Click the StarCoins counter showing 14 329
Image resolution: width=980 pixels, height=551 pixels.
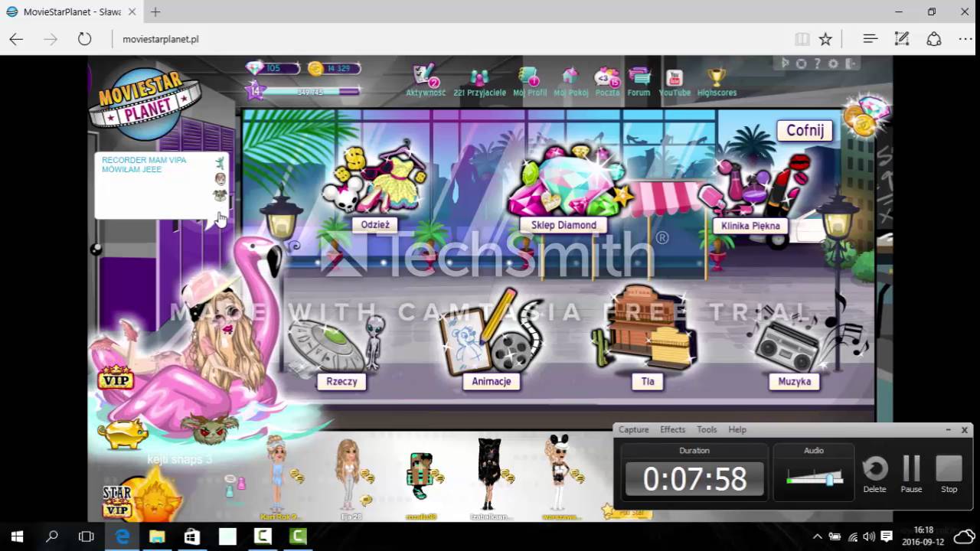pos(334,68)
